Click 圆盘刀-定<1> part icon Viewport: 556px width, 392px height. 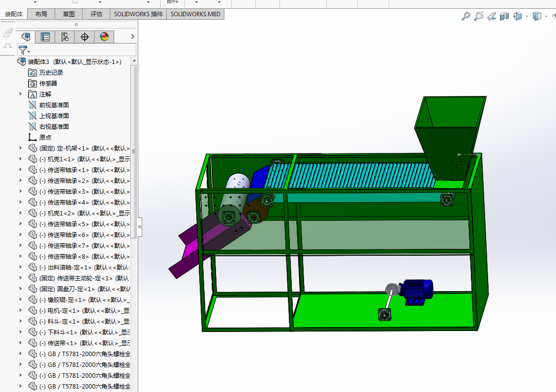[x=32, y=289]
